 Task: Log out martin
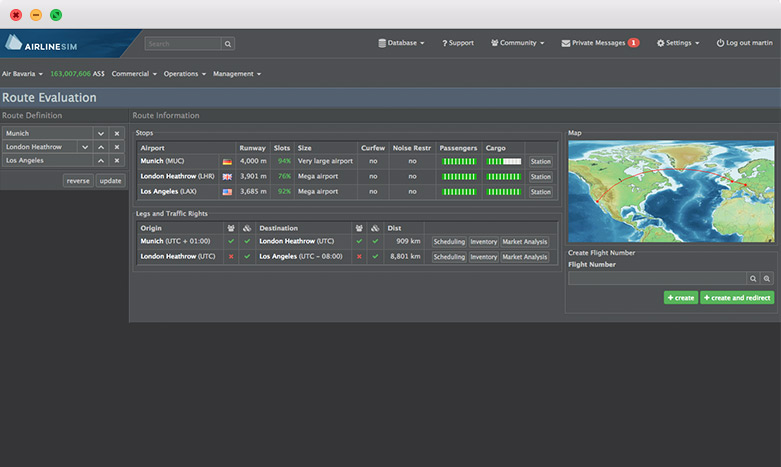tap(745, 43)
